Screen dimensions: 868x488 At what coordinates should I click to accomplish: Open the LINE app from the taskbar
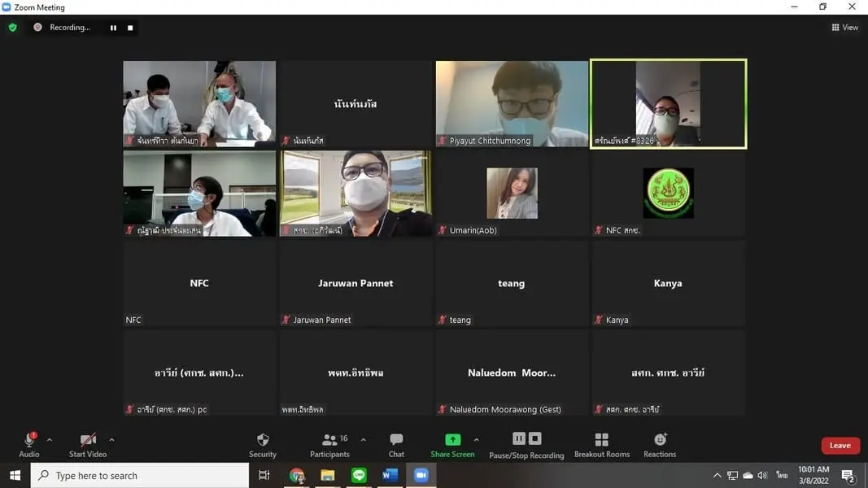(x=359, y=475)
